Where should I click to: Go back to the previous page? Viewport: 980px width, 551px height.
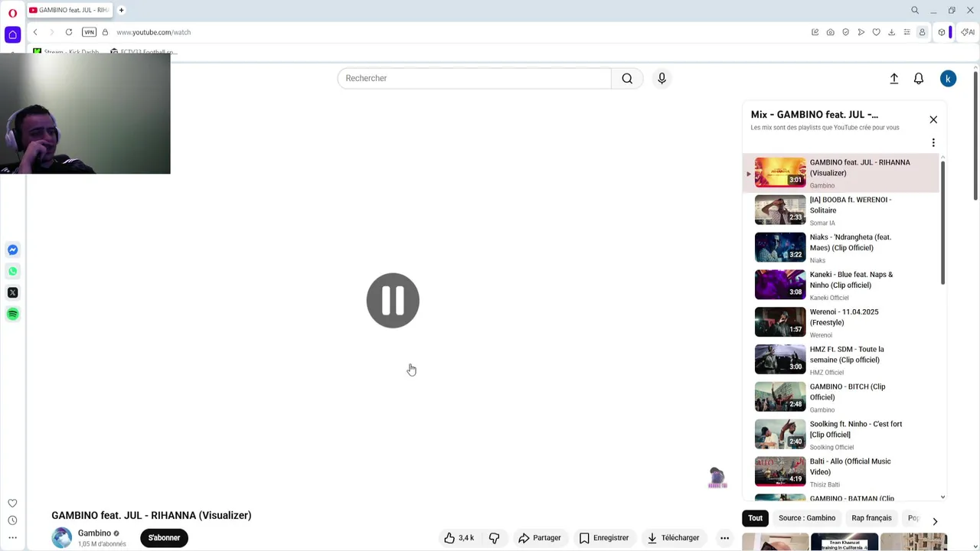click(35, 32)
